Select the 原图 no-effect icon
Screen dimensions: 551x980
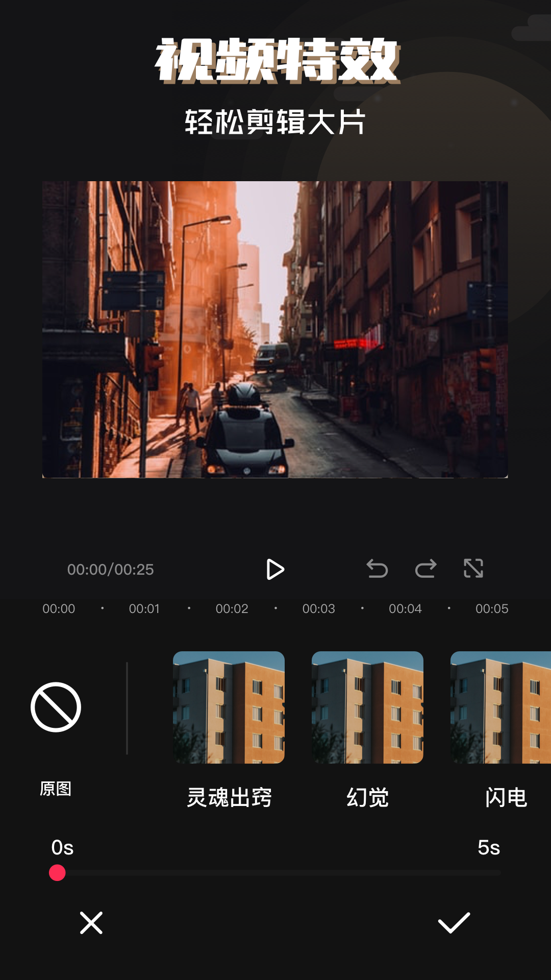click(56, 707)
